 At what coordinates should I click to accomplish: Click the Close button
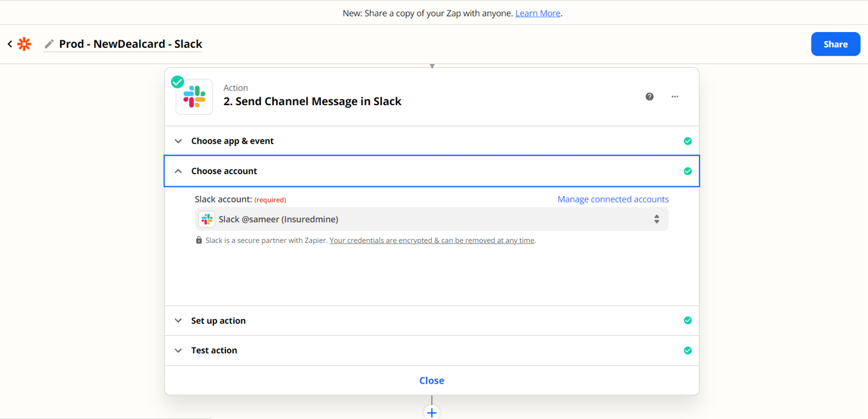pos(432,381)
